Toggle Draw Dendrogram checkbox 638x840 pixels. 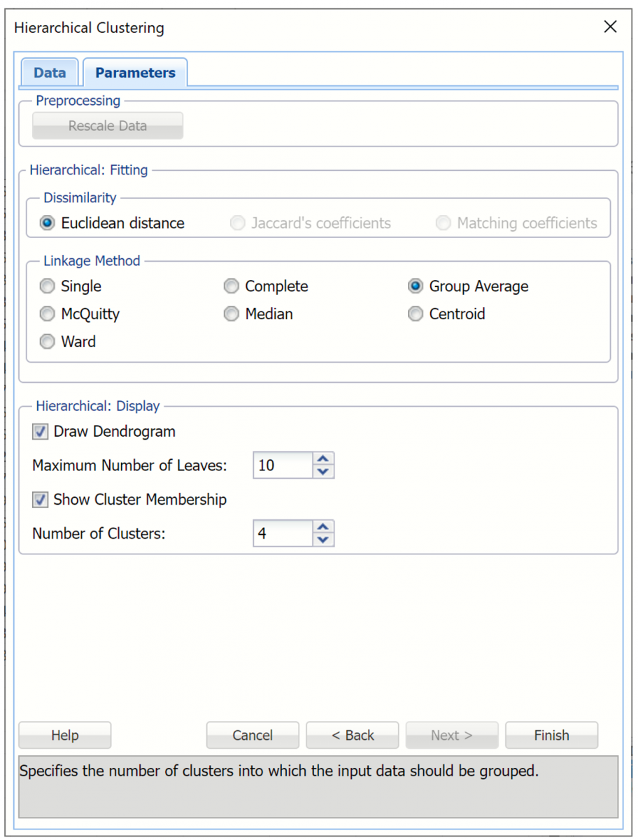click(41, 432)
